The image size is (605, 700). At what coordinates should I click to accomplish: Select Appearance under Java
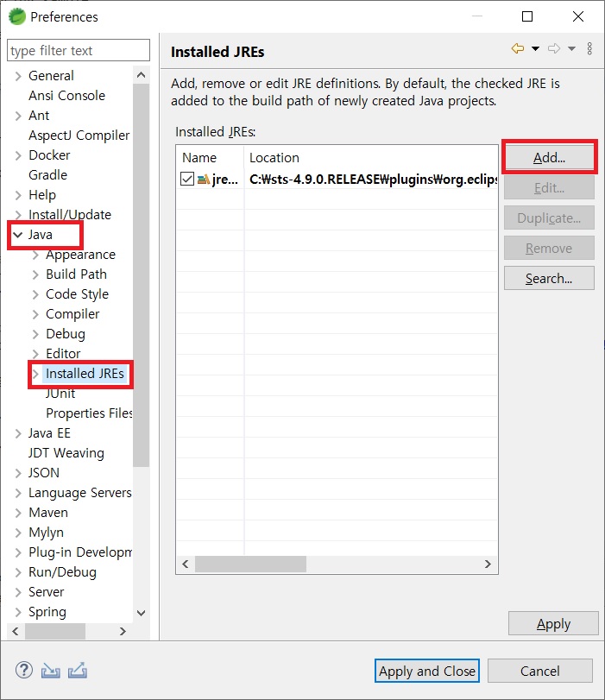tap(80, 255)
